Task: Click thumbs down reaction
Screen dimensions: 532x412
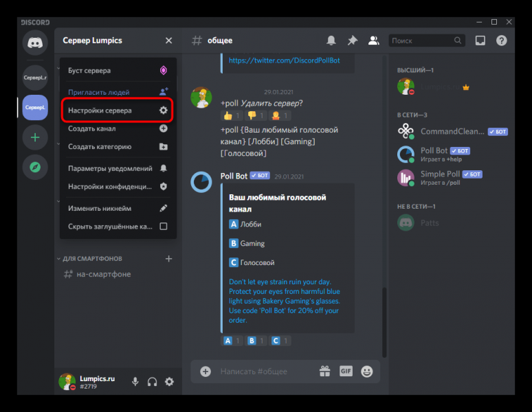Action: (x=256, y=116)
